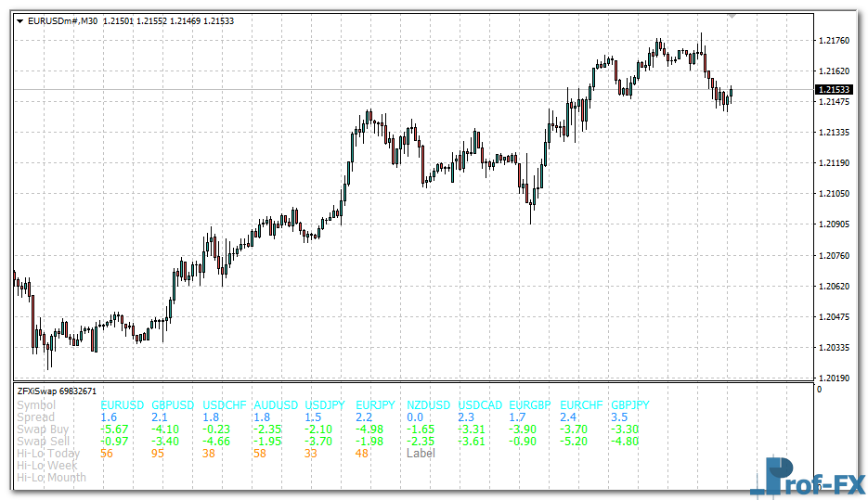Viewport: 868px width, 500px height.
Task: Click the 'Swap Buy' row label
Action: pyautogui.click(x=42, y=429)
